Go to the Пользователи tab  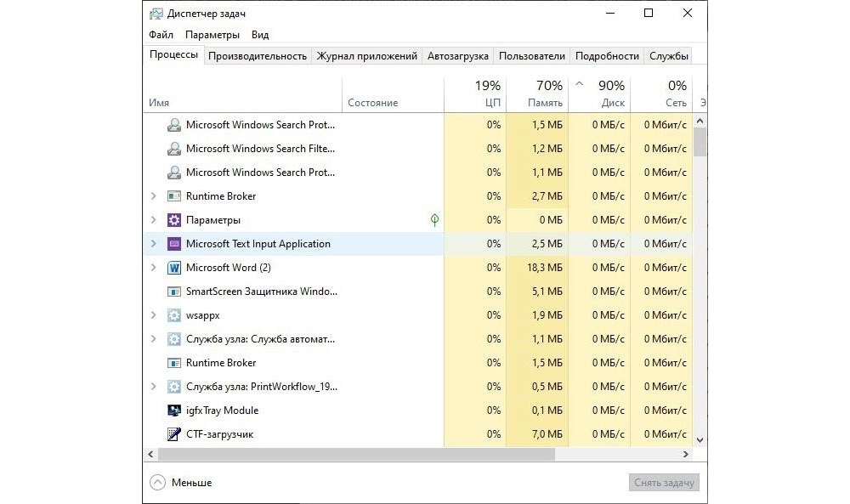[532, 56]
